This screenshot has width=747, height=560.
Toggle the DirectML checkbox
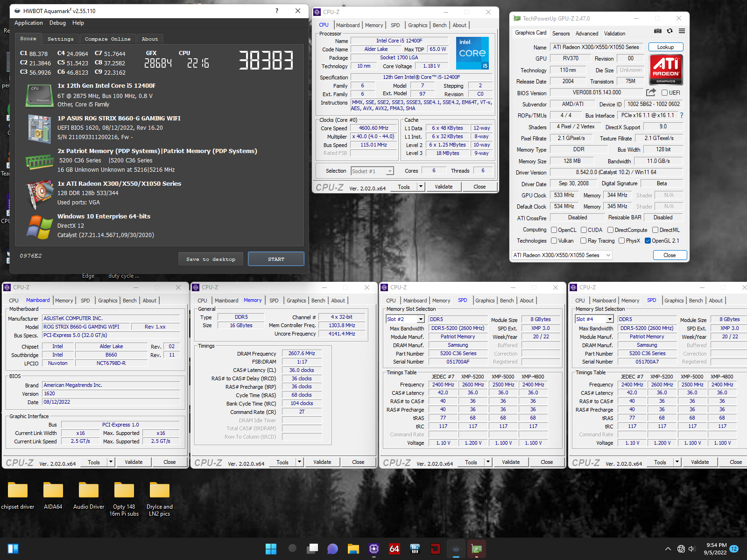pyautogui.click(x=655, y=230)
